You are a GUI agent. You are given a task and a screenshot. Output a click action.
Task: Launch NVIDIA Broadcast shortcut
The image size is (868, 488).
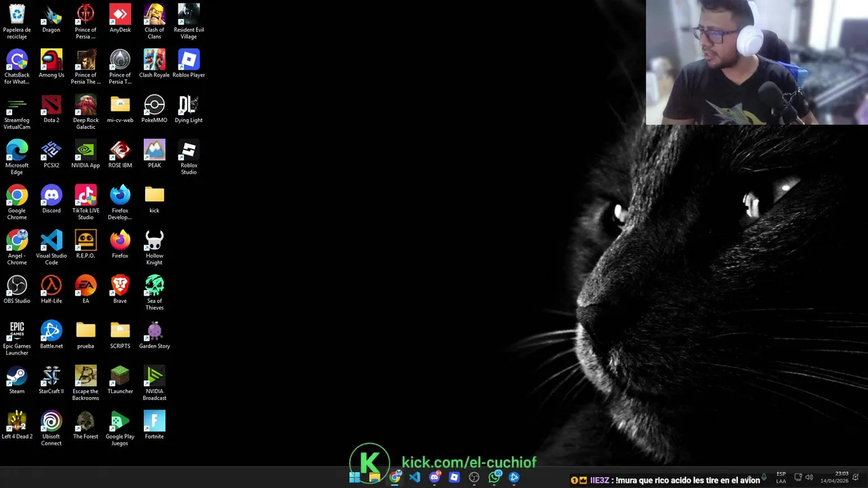coord(155,383)
